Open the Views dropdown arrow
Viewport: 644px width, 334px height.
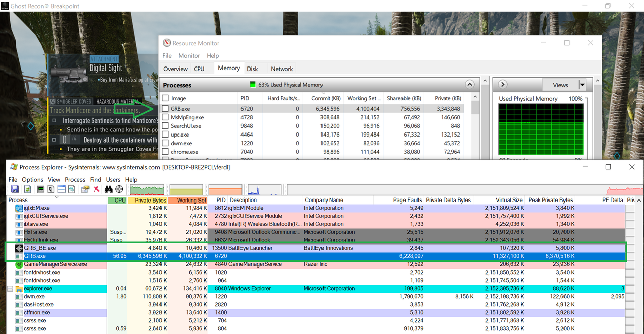582,85
